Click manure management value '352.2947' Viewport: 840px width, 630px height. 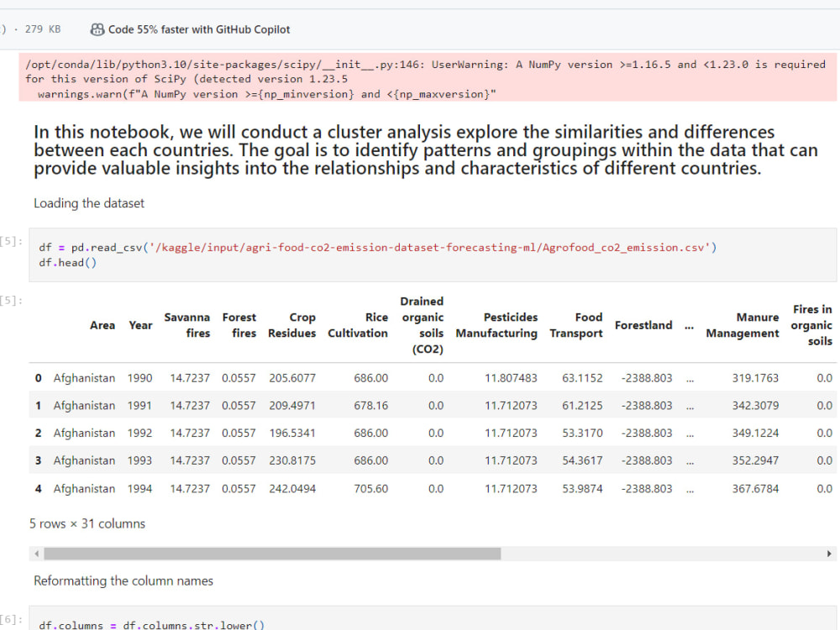pos(755,460)
